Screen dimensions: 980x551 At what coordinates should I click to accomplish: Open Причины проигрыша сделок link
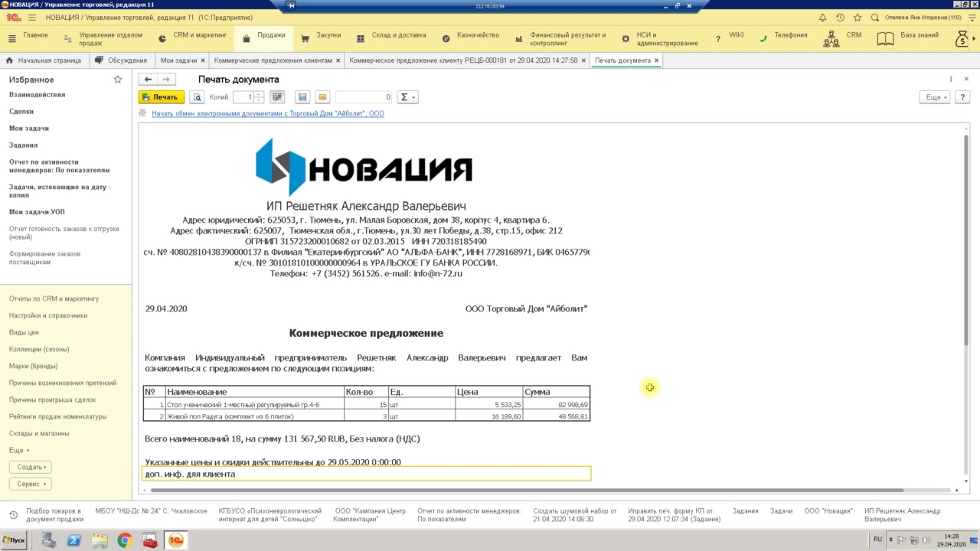pyautogui.click(x=52, y=400)
